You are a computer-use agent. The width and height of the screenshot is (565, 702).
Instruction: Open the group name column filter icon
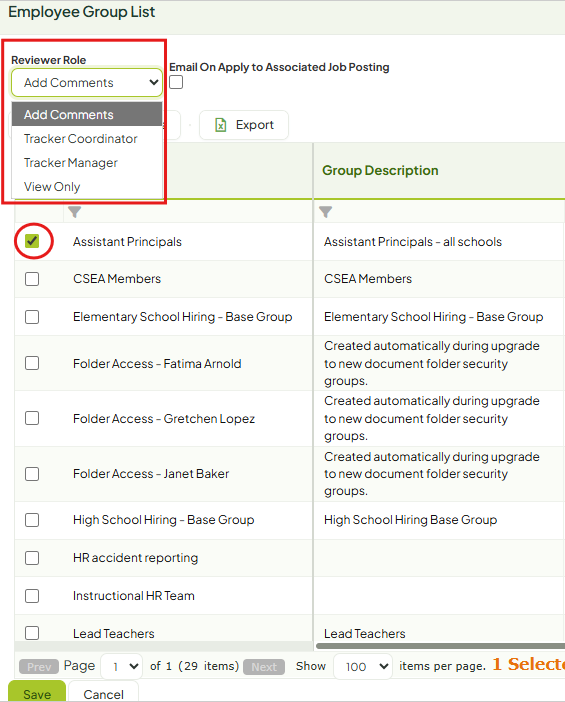[75, 212]
